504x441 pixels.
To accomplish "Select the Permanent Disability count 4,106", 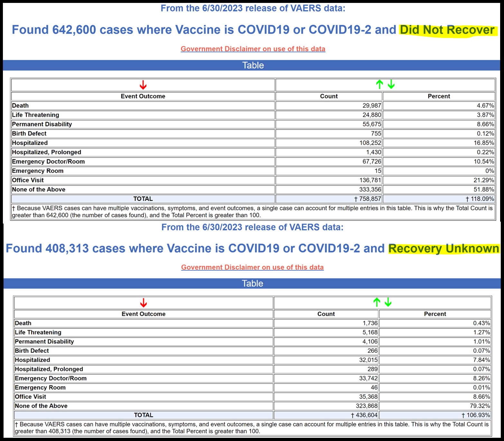I will point(370,341).
